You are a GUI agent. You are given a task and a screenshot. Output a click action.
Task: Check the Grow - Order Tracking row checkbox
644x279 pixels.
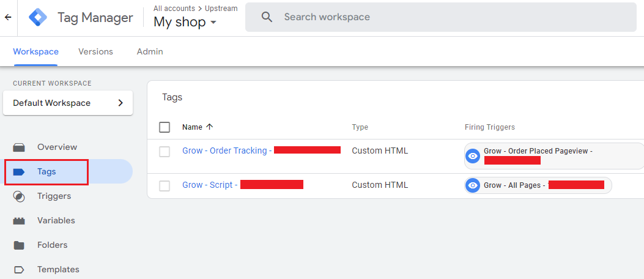coord(165,152)
